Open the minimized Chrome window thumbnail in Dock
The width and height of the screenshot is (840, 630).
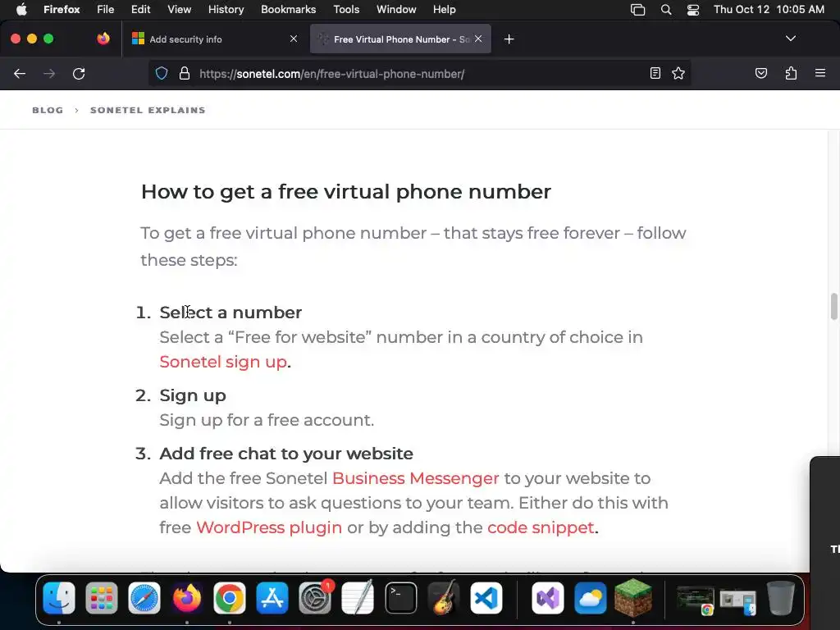695,600
